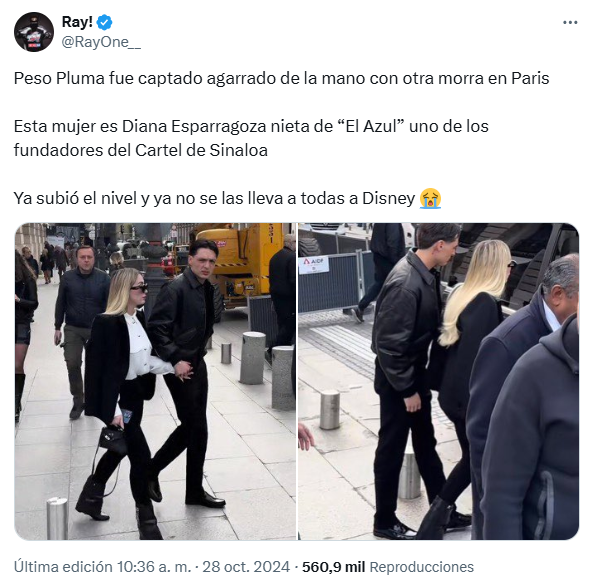596x585 pixels.
Task: Click the yellow crane truck in left photo
Action: (236, 262)
